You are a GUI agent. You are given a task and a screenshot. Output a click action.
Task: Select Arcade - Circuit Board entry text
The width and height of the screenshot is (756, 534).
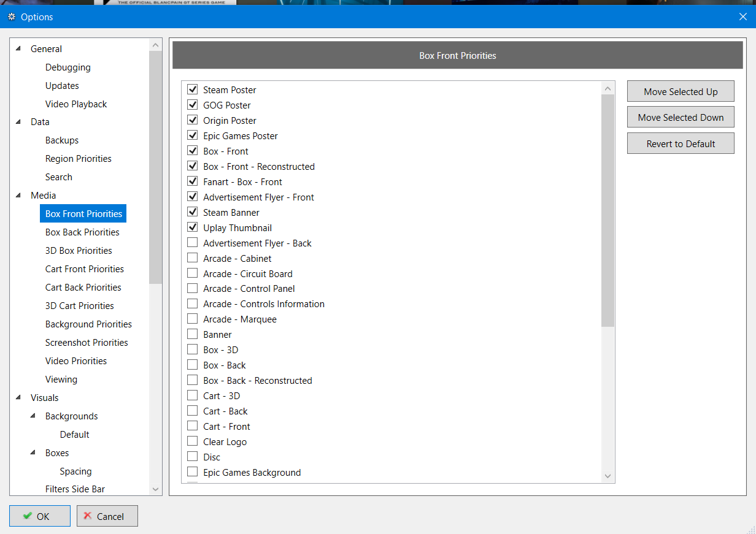tap(247, 274)
